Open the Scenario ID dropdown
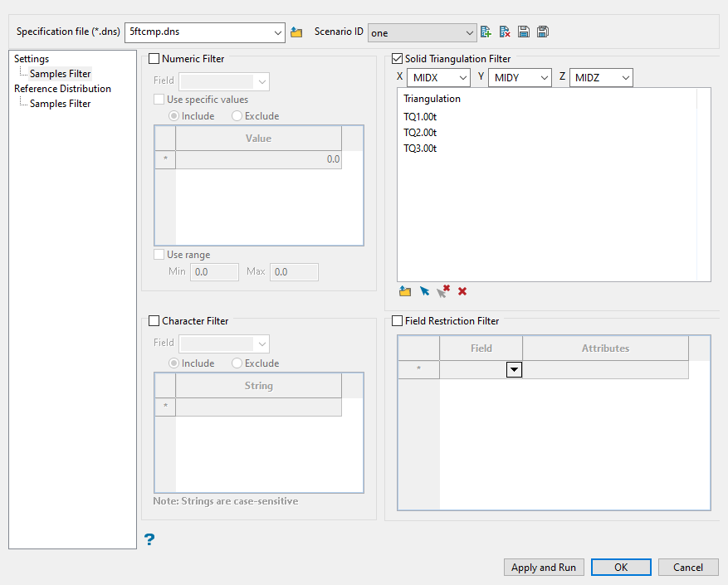This screenshot has height=585, width=728. [422, 32]
